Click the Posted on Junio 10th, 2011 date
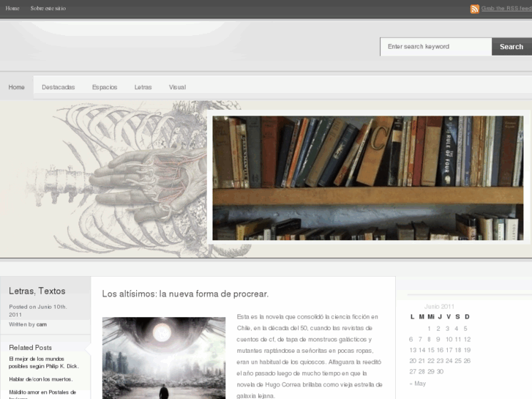This screenshot has width=532, height=399. (38, 310)
